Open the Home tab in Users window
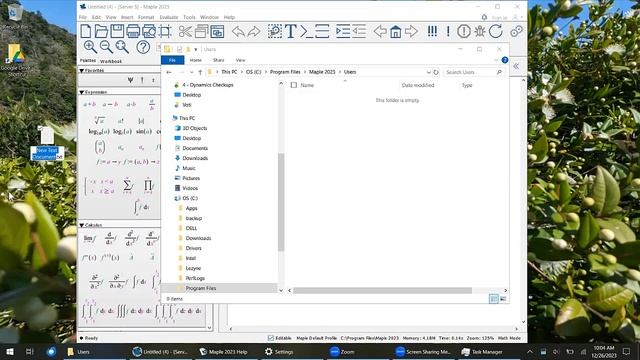The height and width of the screenshot is (360, 640). click(x=196, y=60)
